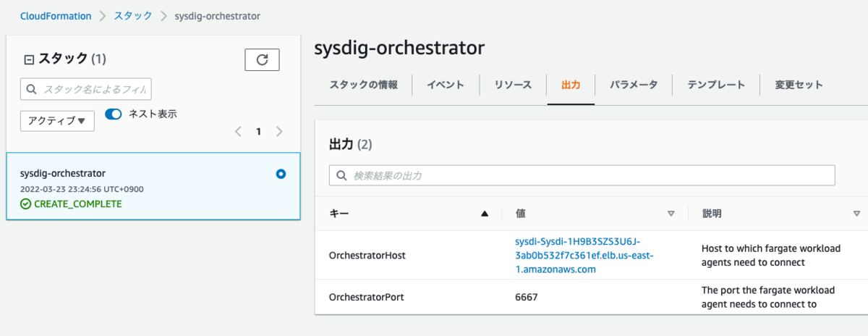The height and width of the screenshot is (336, 868).
Task: Click the green CREATE_COMPLETE check icon
Action: 26,204
